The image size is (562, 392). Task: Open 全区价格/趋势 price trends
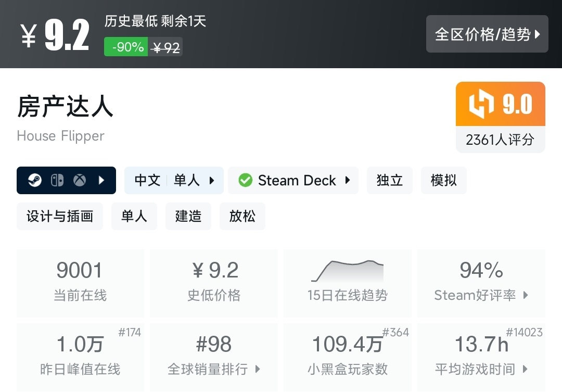click(x=487, y=34)
